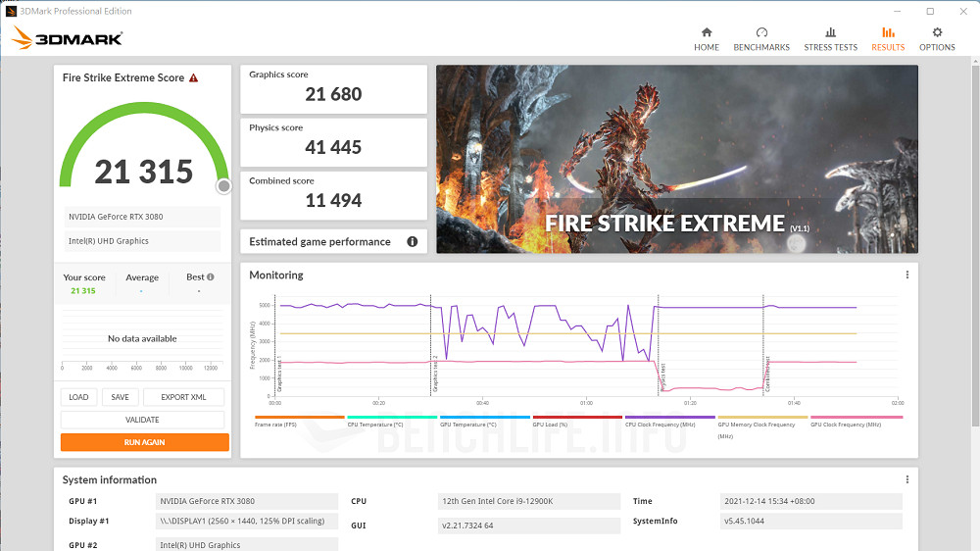Toggle Frame rate (FPS) legend swatch
980x551 pixels.
pos(299,417)
